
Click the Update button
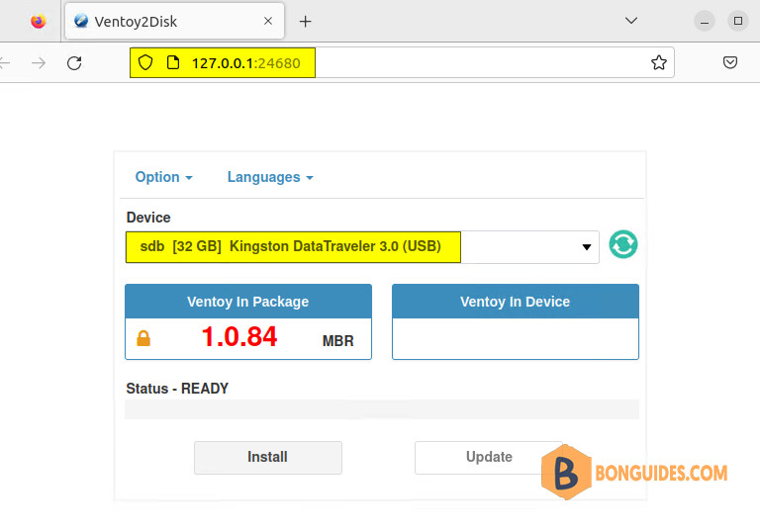(x=489, y=458)
